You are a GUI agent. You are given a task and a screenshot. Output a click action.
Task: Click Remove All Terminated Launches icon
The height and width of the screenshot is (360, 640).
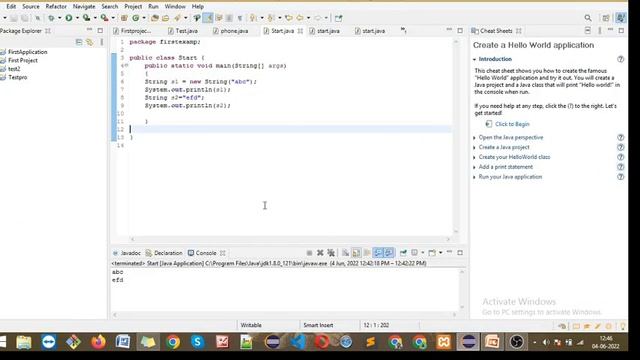click(331, 253)
